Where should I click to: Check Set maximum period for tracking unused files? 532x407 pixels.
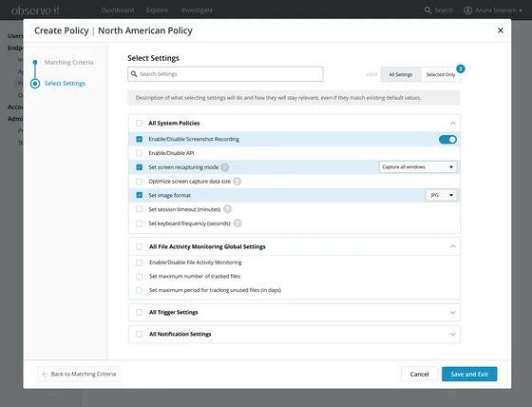[x=139, y=290]
